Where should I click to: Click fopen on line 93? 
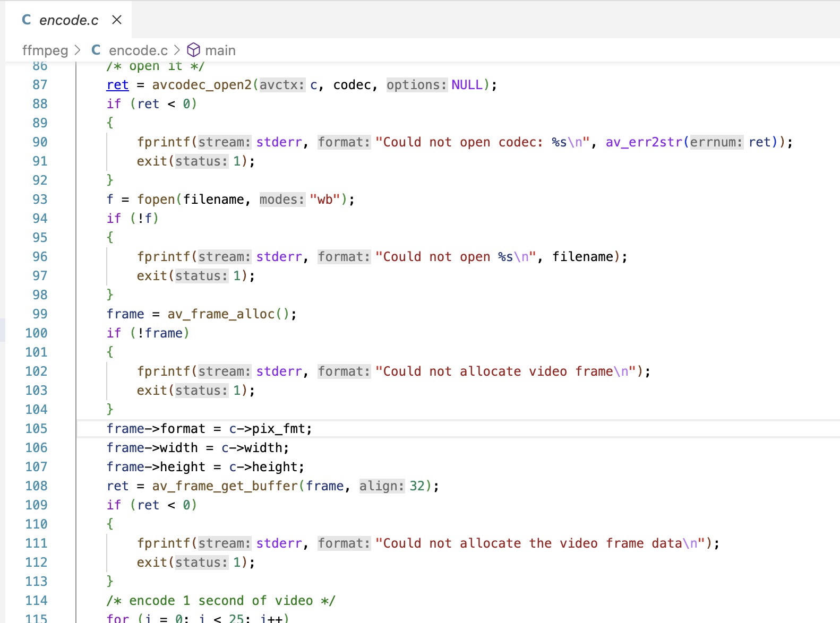tap(156, 200)
